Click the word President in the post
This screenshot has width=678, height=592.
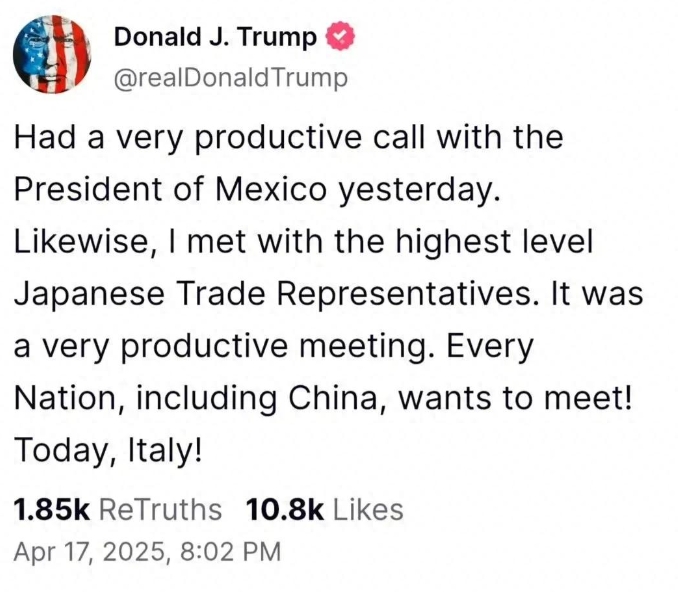point(88,189)
